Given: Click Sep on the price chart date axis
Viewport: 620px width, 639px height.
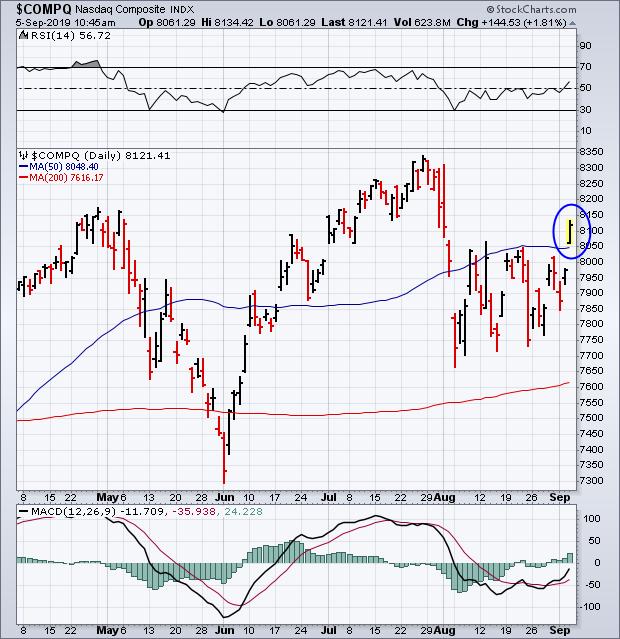Looking at the screenshot, I should coord(560,498).
